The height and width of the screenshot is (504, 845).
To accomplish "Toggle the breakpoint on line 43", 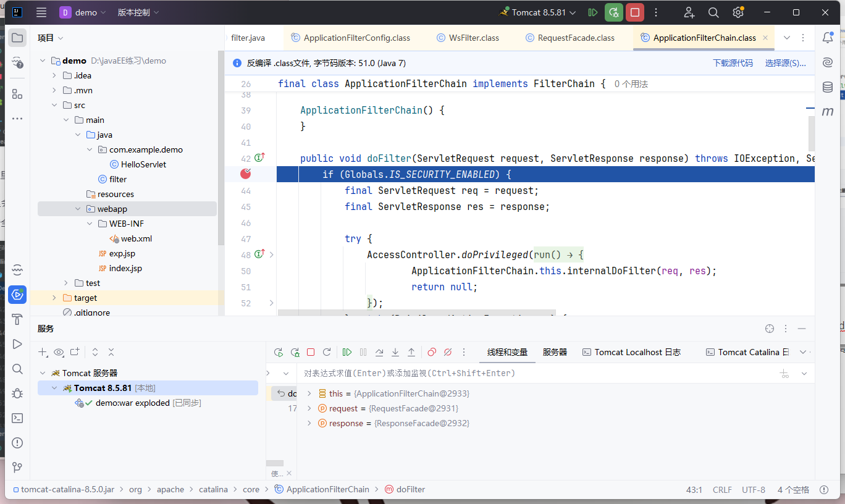I will [x=246, y=174].
